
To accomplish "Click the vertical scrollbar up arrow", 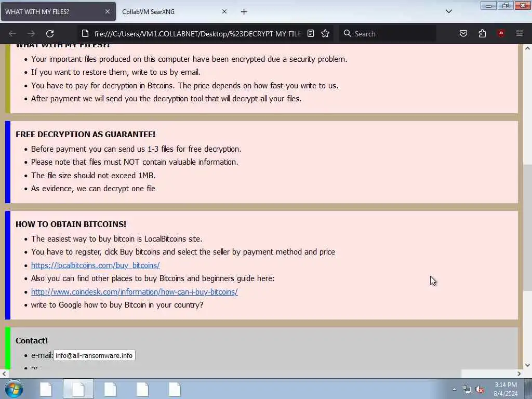I will pos(528,48).
